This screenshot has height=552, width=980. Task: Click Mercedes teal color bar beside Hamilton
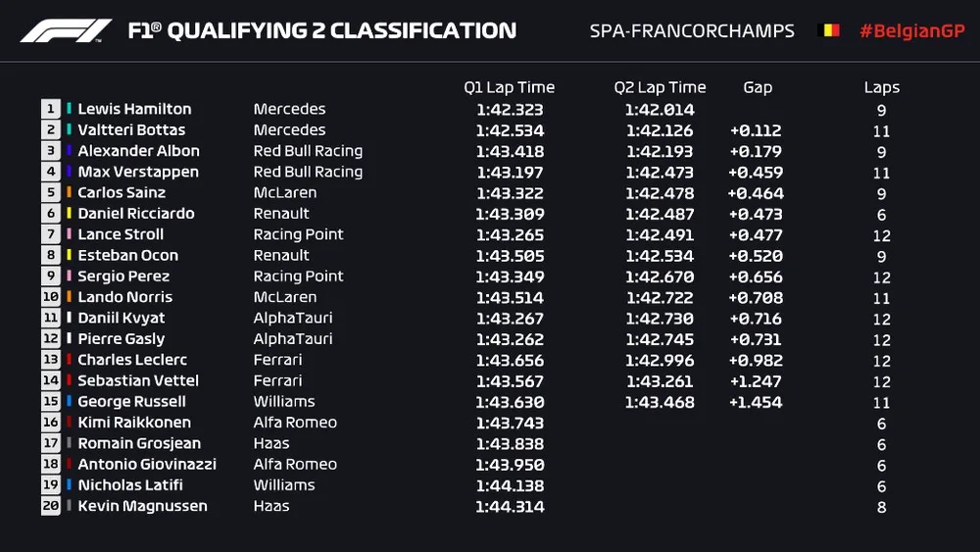pyautogui.click(x=69, y=109)
